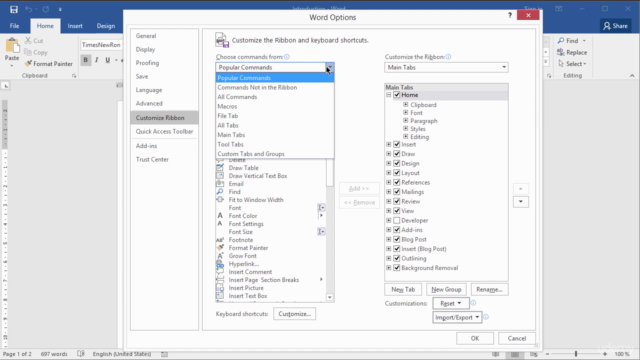Enable the Developer tab checkbox
The width and height of the screenshot is (640, 360).
coord(397,220)
